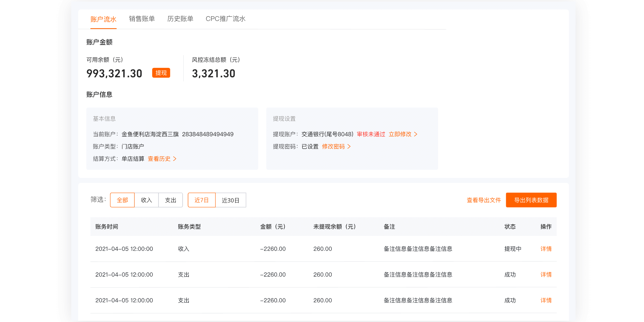Select the 近7日 date filter
This screenshot has width=644, height=322.
[202, 200]
